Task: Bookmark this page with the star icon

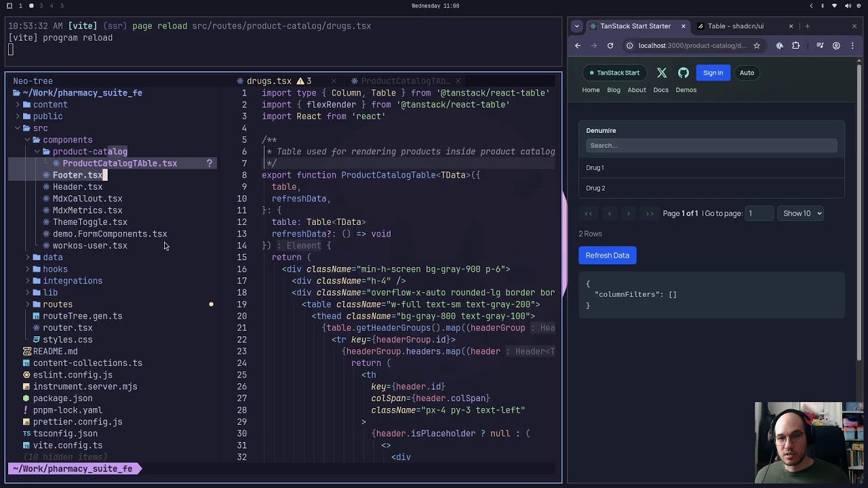Action: click(757, 45)
